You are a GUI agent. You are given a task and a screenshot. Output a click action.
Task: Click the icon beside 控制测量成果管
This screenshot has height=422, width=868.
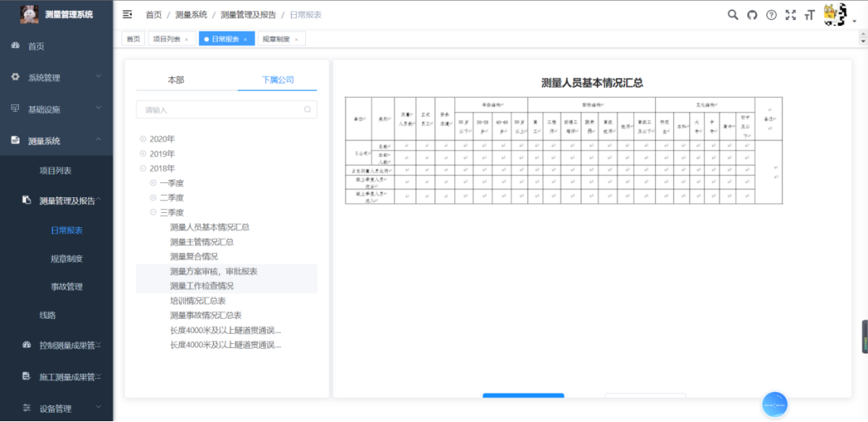[26, 345]
